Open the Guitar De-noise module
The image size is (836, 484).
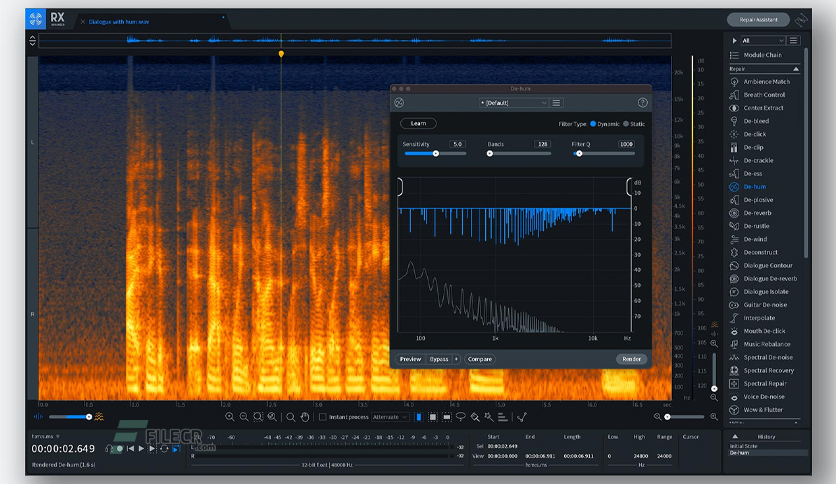[x=758, y=305]
